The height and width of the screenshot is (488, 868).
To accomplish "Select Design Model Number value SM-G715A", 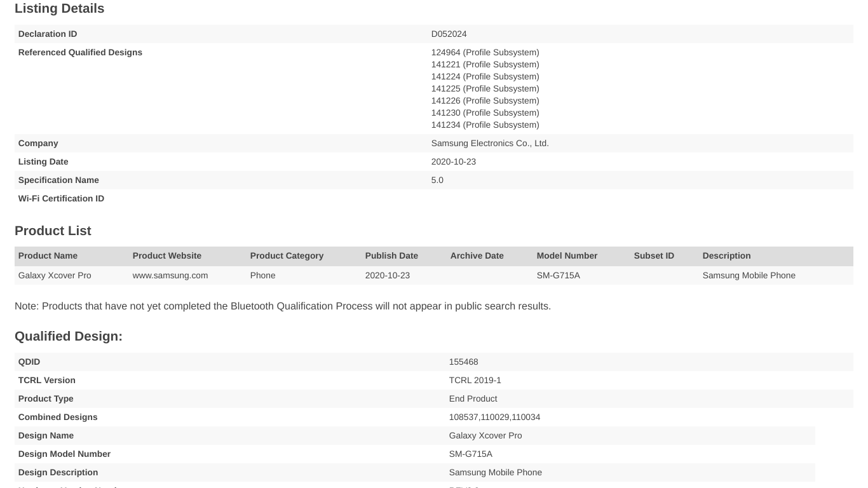I will (471, 454).
